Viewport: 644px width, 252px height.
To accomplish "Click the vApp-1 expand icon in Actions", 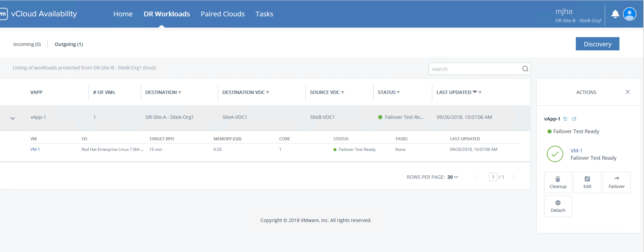I will (565, 119).
